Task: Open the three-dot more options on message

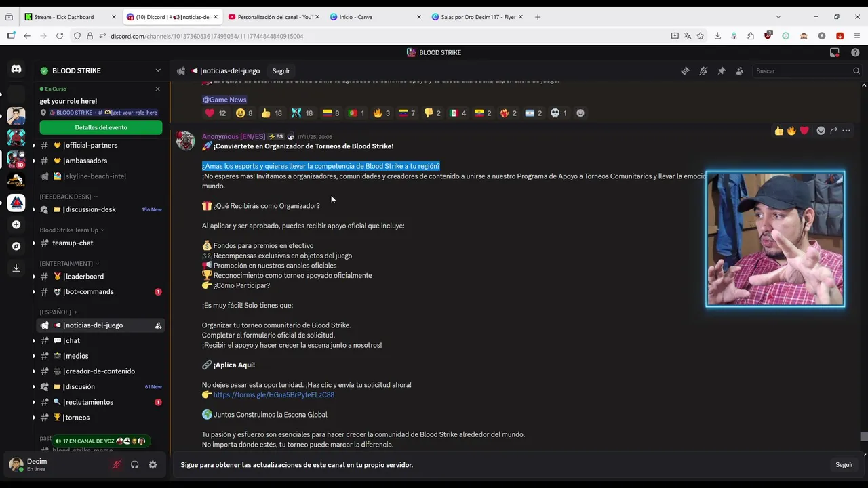Action: (x=846, y=131)
